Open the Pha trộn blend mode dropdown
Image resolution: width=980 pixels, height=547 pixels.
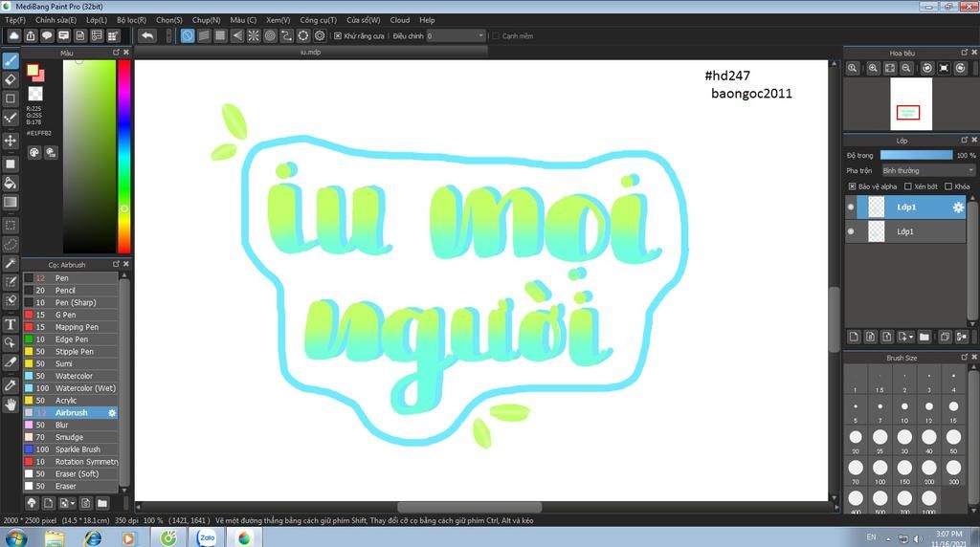[928, 171]
